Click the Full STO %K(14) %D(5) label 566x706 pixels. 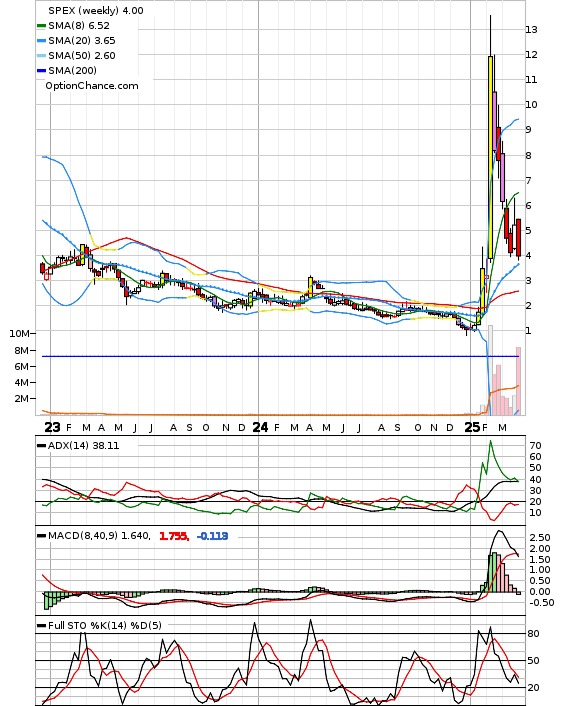tap(104, 625)
